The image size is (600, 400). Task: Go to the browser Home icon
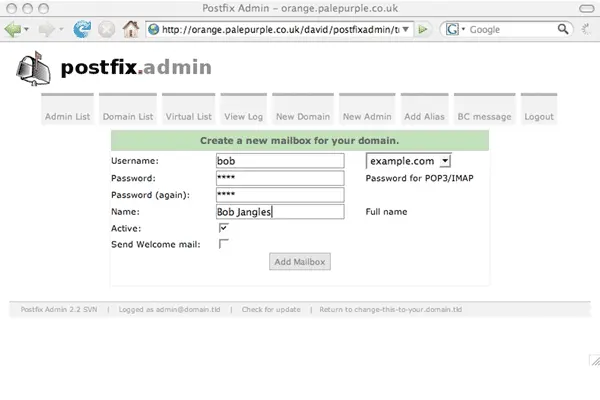(x=129, y=30)
